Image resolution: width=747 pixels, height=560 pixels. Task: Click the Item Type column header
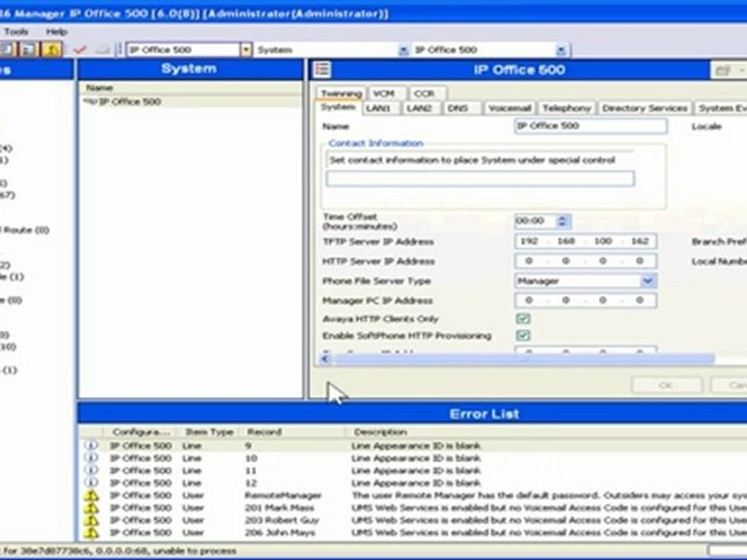click(x=209, y=432)
